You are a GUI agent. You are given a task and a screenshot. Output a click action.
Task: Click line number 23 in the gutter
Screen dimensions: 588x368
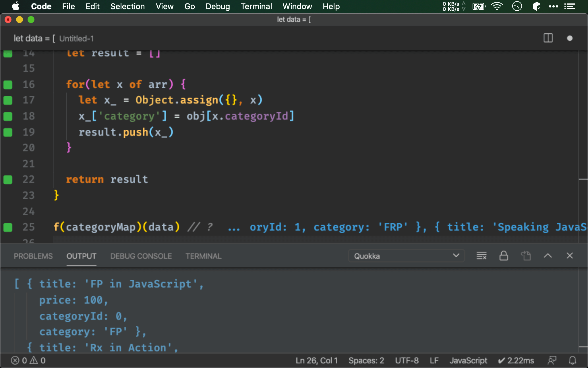28,195
